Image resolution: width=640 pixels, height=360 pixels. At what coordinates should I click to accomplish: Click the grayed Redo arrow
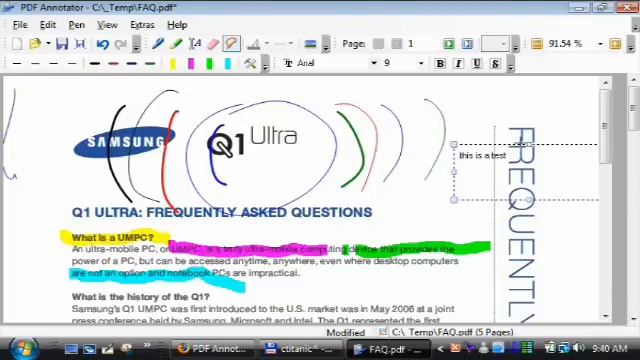(120, 44)
